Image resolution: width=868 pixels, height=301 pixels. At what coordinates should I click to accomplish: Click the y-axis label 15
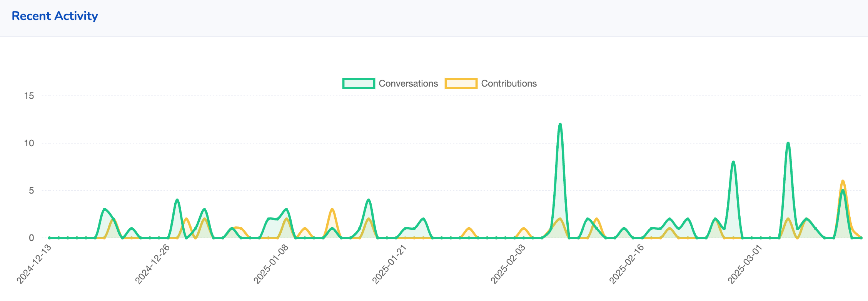[29, 96]
